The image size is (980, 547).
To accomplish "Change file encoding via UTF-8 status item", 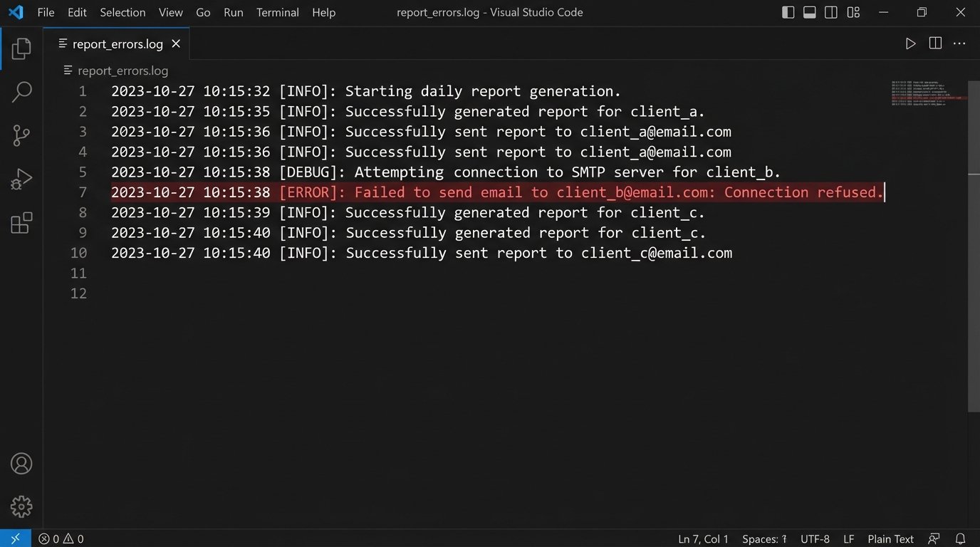I will [x=814, y=538].
